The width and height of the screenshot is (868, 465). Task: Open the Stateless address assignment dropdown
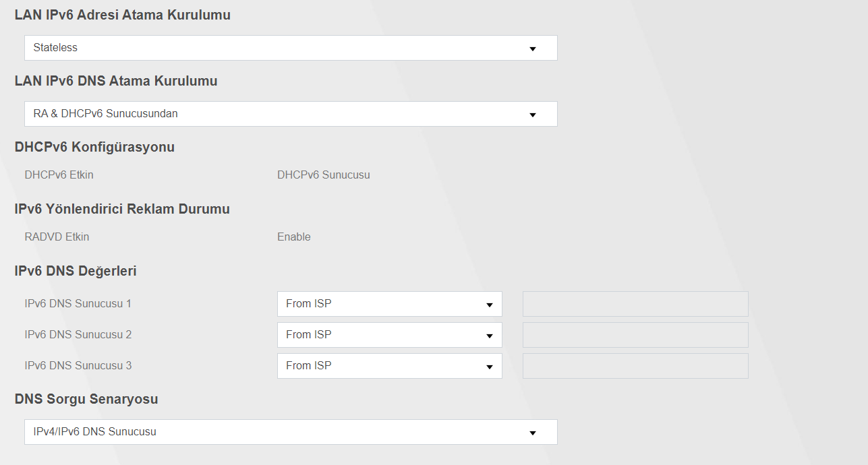pos(290,48)
